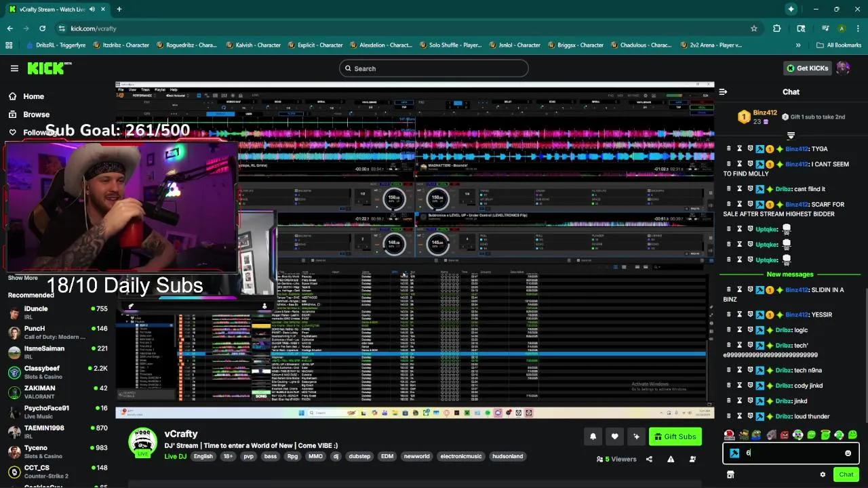Mute the tab using the tab's speaker icon
This screenshot has width=868, height=488.
point(92,9)
